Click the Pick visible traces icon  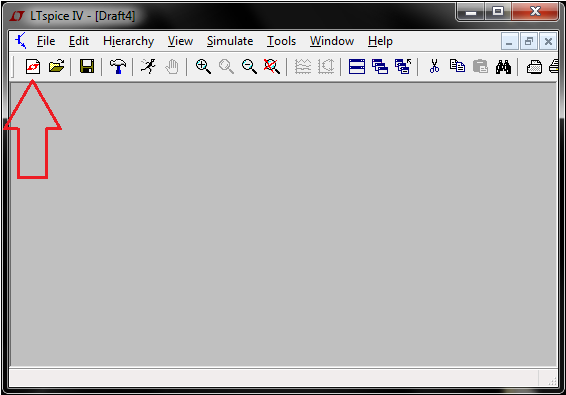coord(326,67)
